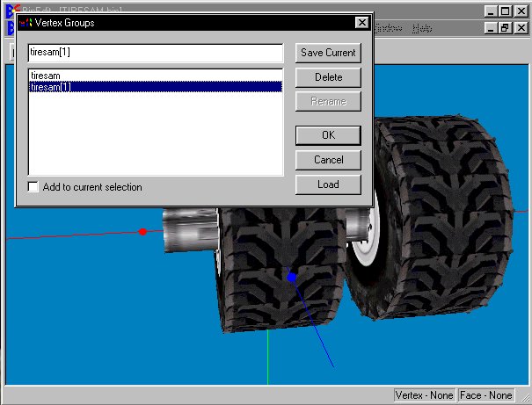Screen dimensions: 532x405
Task: Click the Vertex Groups dialog title icon
Action: click(x=26, y=23)
